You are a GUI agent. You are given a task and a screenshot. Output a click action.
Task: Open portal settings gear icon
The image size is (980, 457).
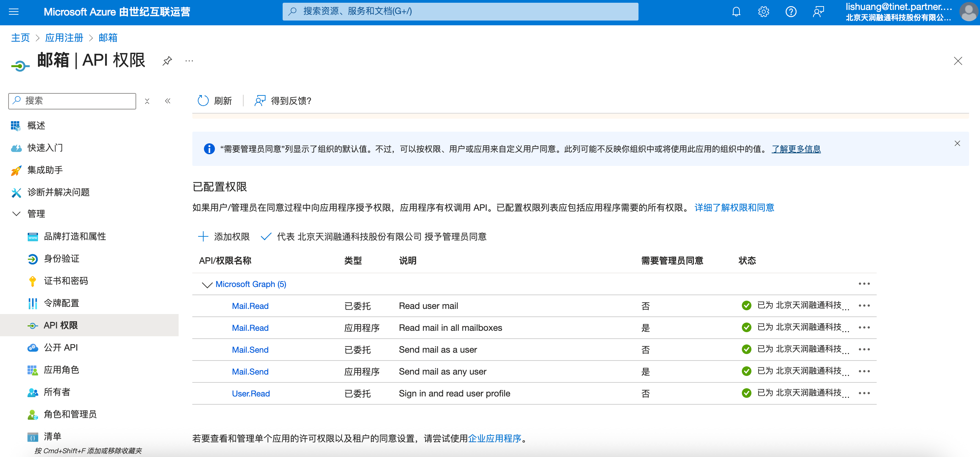click(x=763, y=12)
